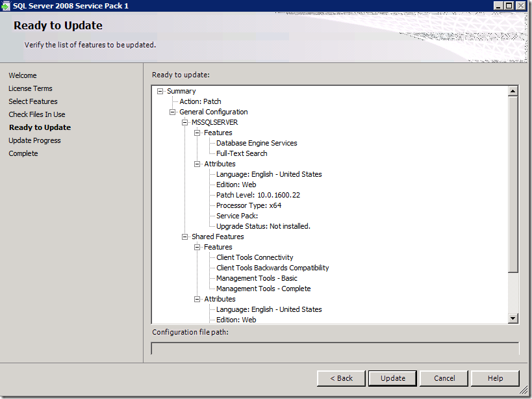The height and width of the screenshot is (399, 532).
Task: Open the Check Files In Use step
Action: coord(37,114)
